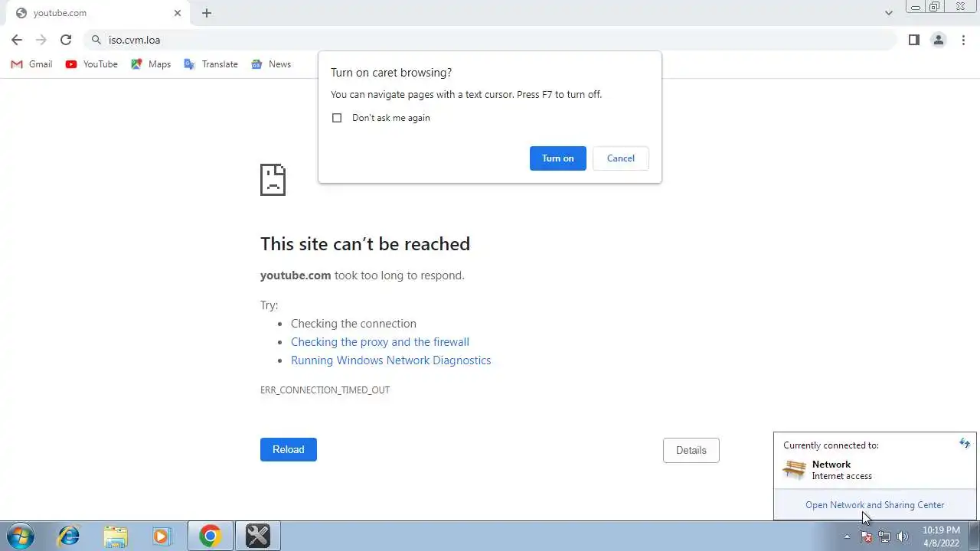Screen dimensions: 980x551
Task: Open the Translate bookmark
Action: tap(211, 64)
